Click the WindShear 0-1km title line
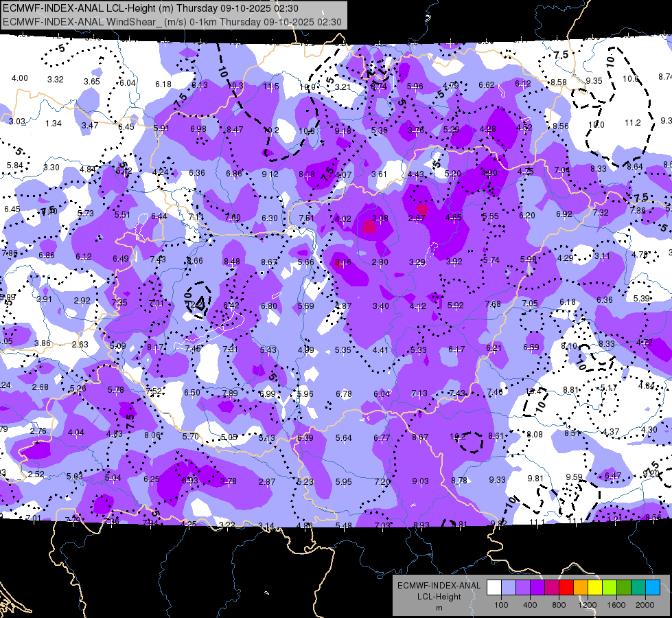 click(x=172, y=22)
